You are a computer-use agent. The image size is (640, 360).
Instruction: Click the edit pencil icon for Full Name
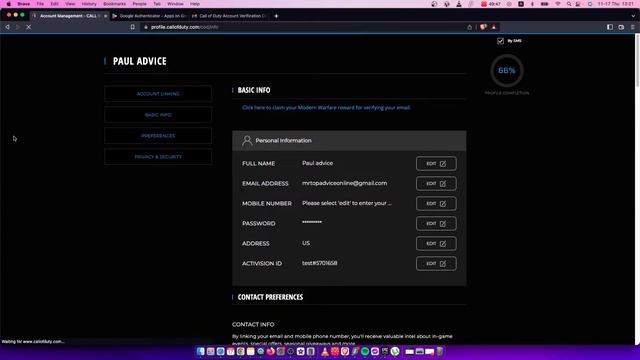443,164
